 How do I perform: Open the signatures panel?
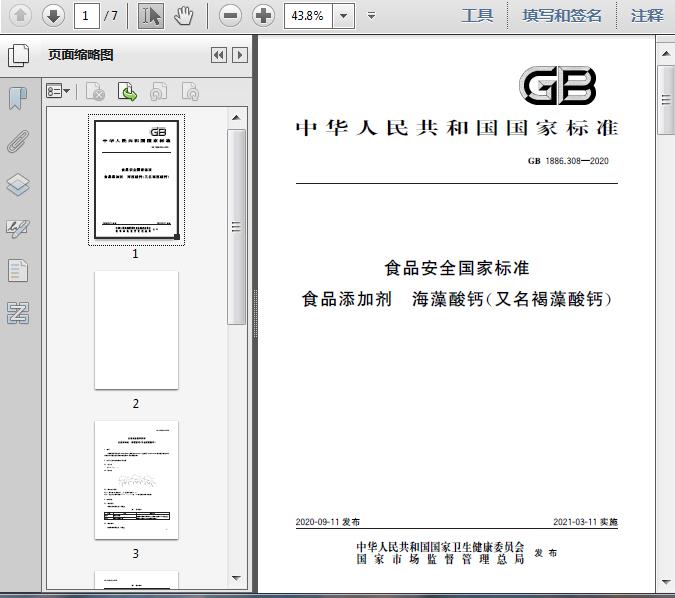(18, 228)
